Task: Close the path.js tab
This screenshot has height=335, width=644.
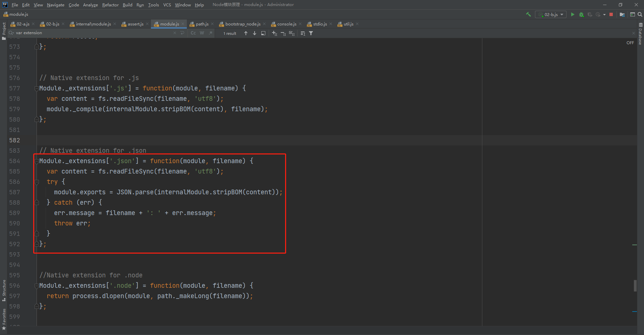Action: [212, 24]
